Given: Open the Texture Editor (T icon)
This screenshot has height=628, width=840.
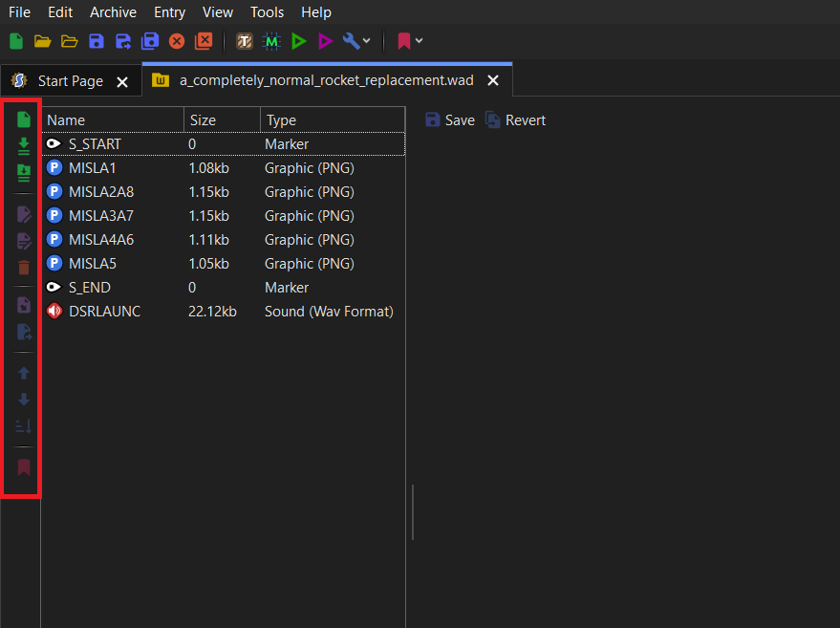Looking at the screenshot, I should (x=246, y=41).
